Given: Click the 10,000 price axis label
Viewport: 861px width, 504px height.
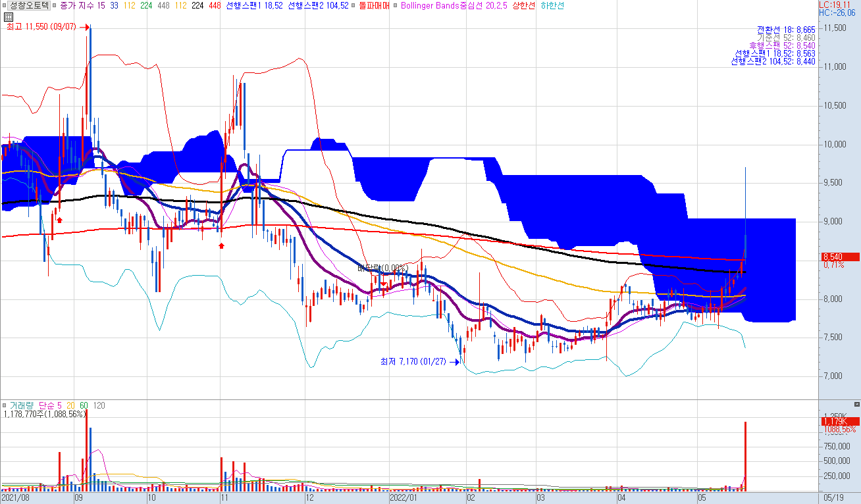Looking at the screenshot, I should click(x=836, y=144).
